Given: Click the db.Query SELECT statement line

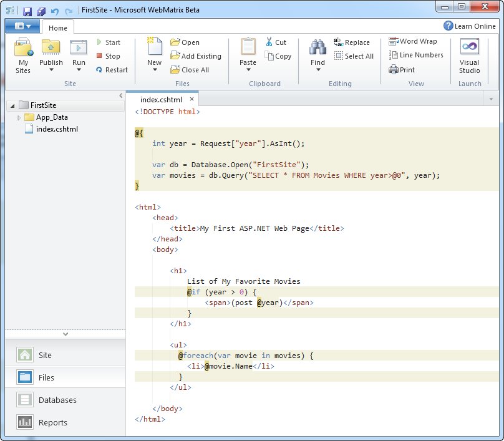Looking at the screenshot, I should coord(296,175).
